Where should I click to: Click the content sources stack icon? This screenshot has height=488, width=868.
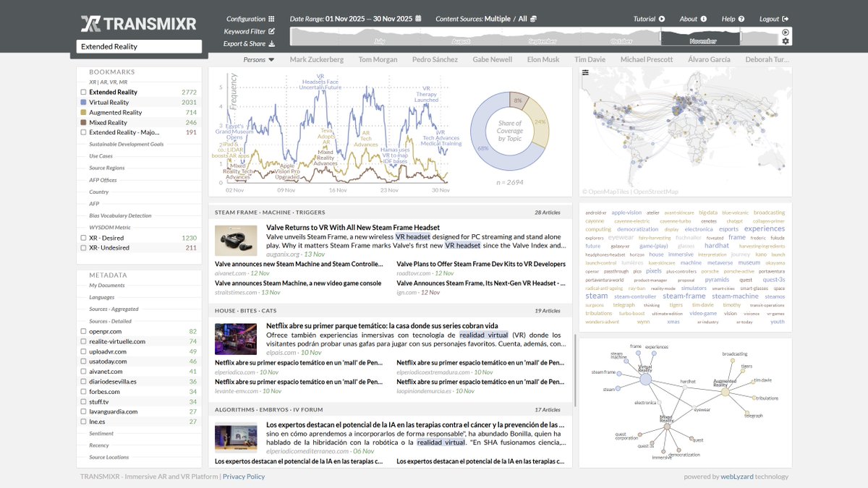(x=533, y=18)
